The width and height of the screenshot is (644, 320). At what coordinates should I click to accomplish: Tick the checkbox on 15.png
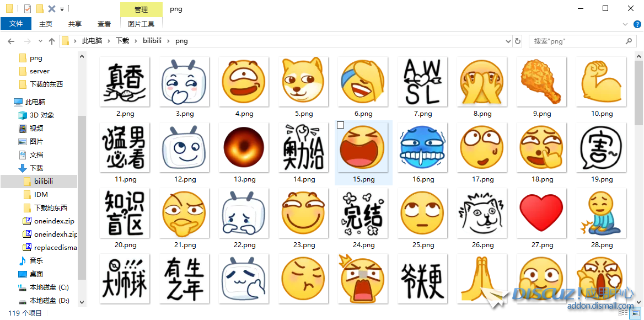pos(340,125)
